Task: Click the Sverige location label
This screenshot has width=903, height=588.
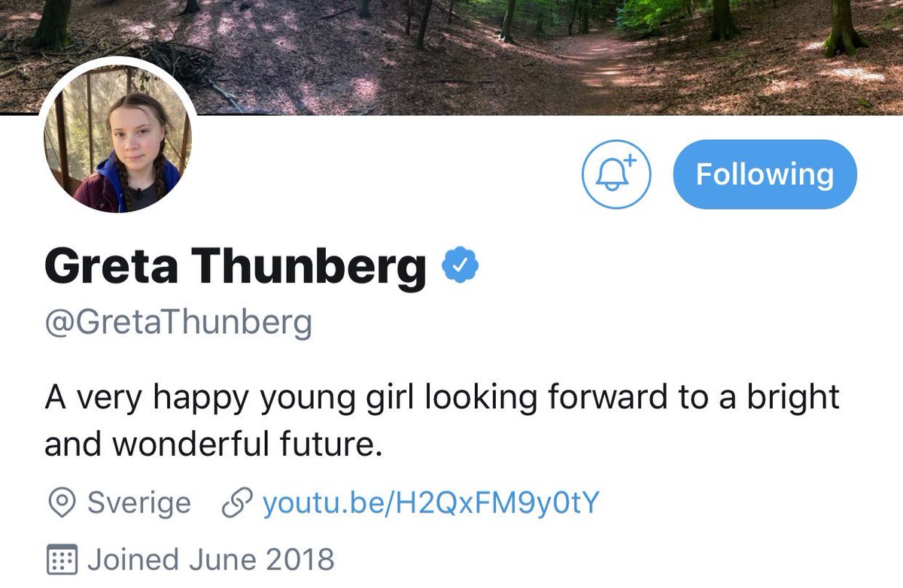Action: [x=139, y=503]
